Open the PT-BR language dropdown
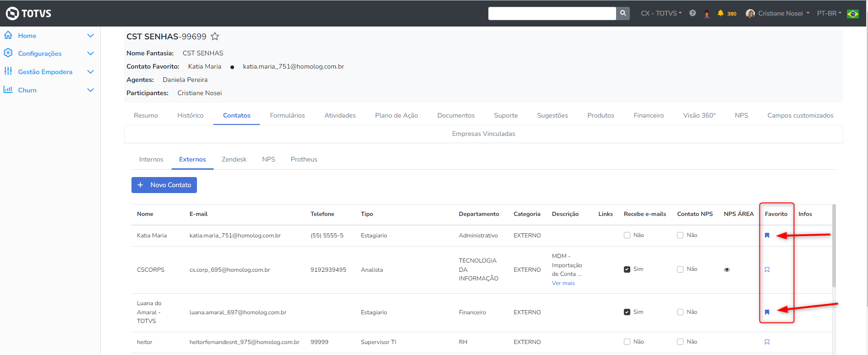This screenshot has width=868, height=355. [829, 13]
